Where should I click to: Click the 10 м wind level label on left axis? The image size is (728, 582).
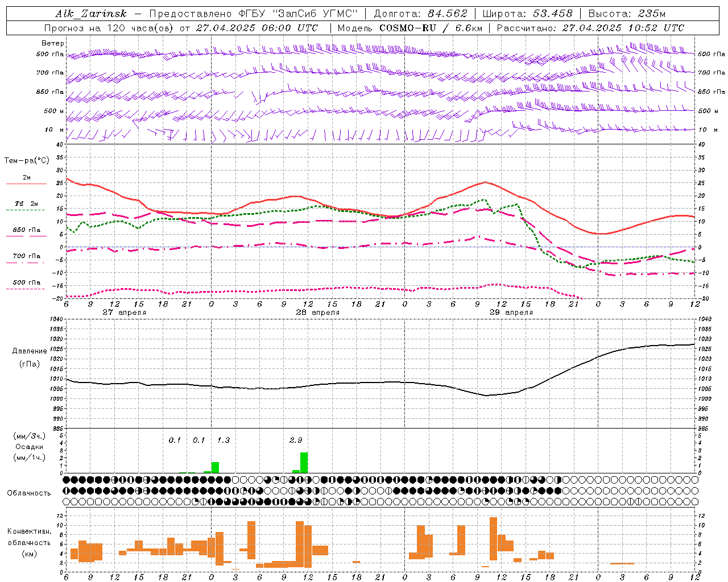(55, 130)
